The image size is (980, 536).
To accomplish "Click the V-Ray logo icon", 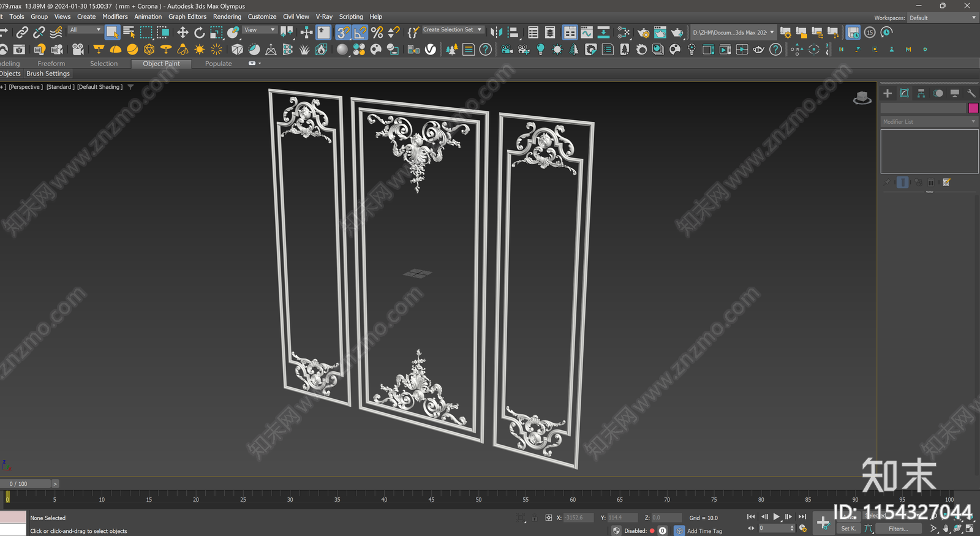I will point(431,49).
